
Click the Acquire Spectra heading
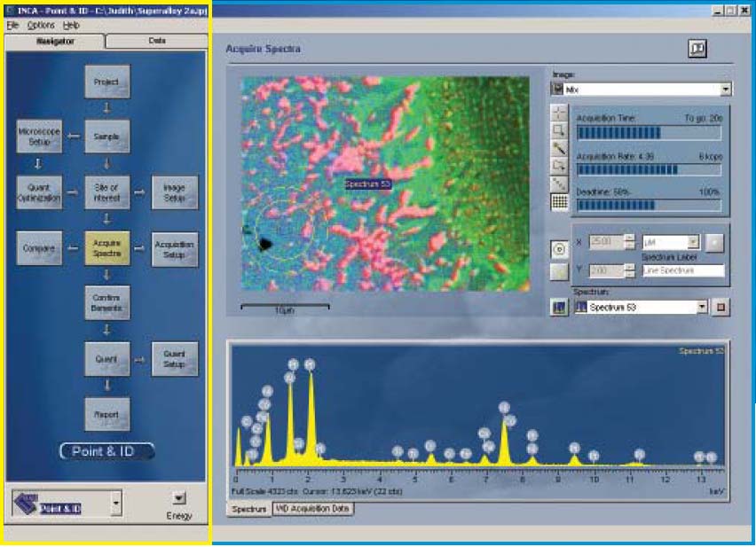pos(263,49)
